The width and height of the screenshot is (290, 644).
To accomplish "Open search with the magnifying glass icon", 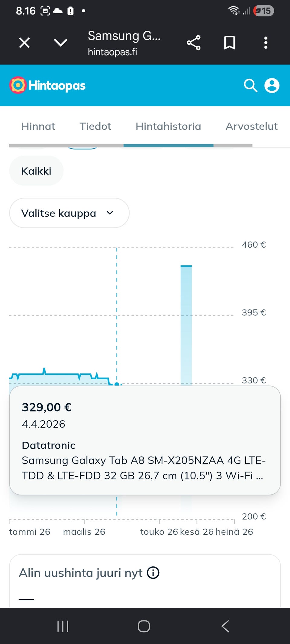I will coord(250,85).
